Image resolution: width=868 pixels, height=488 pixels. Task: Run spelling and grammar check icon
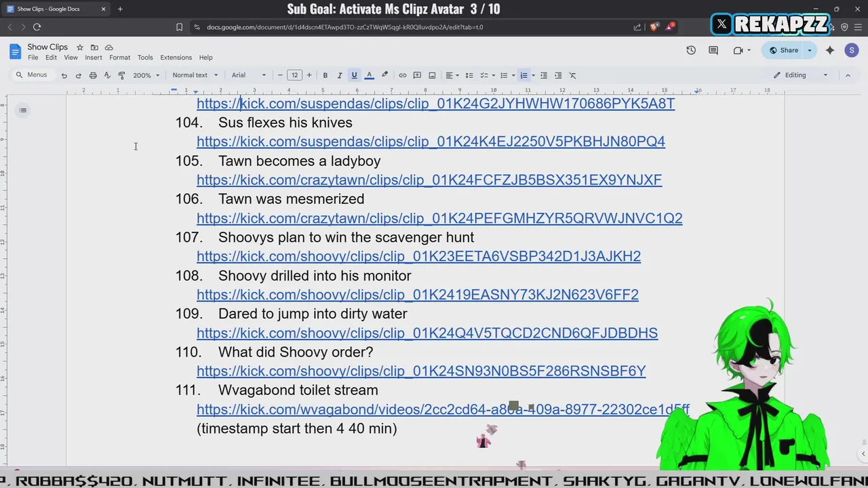107,75
